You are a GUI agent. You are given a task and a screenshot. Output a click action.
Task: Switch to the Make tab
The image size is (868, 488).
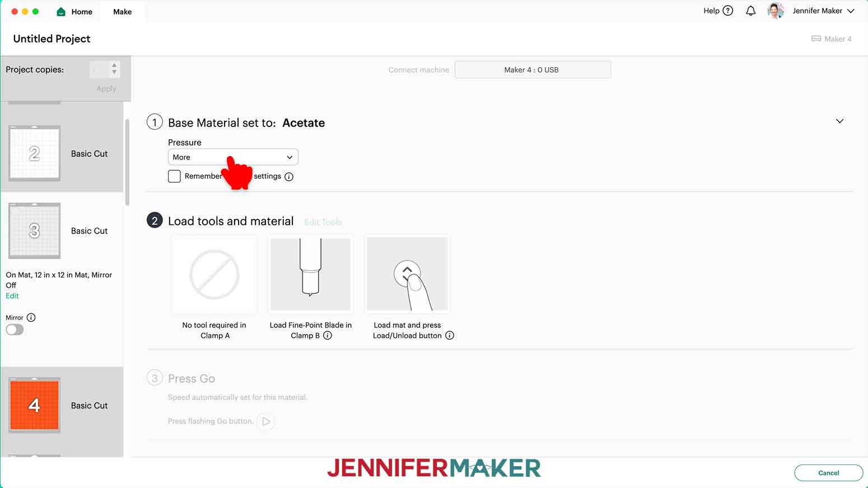122,12
